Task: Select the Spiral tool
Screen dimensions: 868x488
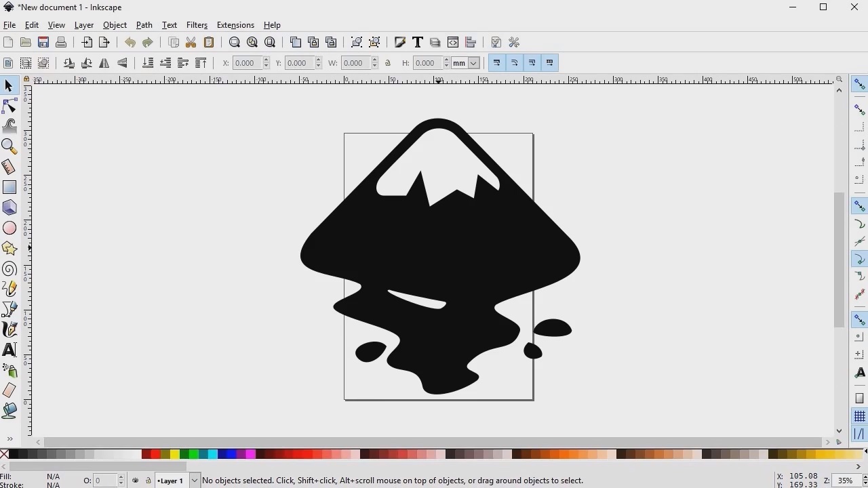Action: [9, 269]
